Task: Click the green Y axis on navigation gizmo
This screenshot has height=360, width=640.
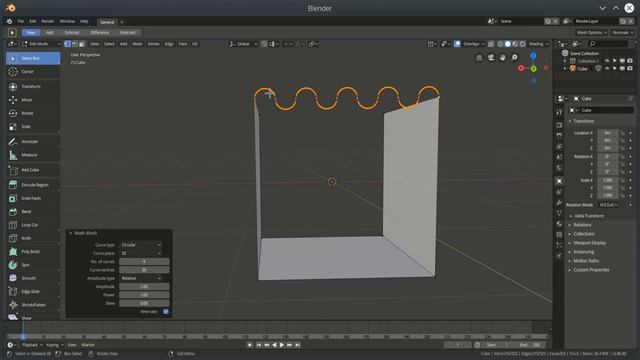Action: tap(533, 69)
